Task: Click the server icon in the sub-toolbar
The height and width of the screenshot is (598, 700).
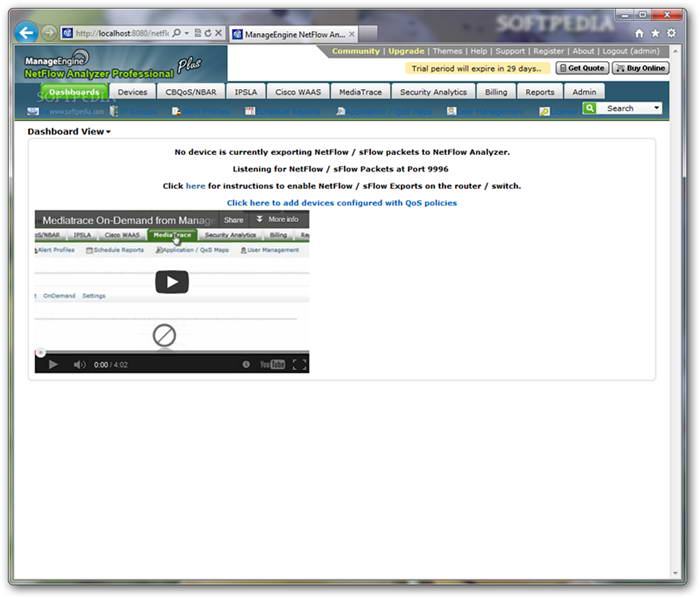Action: (114, 111)
